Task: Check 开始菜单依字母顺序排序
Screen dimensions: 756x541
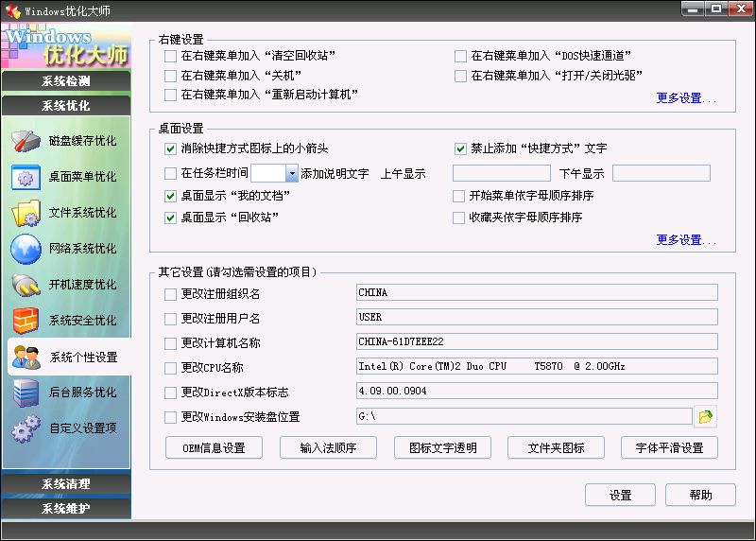Action: coord(458,196)
